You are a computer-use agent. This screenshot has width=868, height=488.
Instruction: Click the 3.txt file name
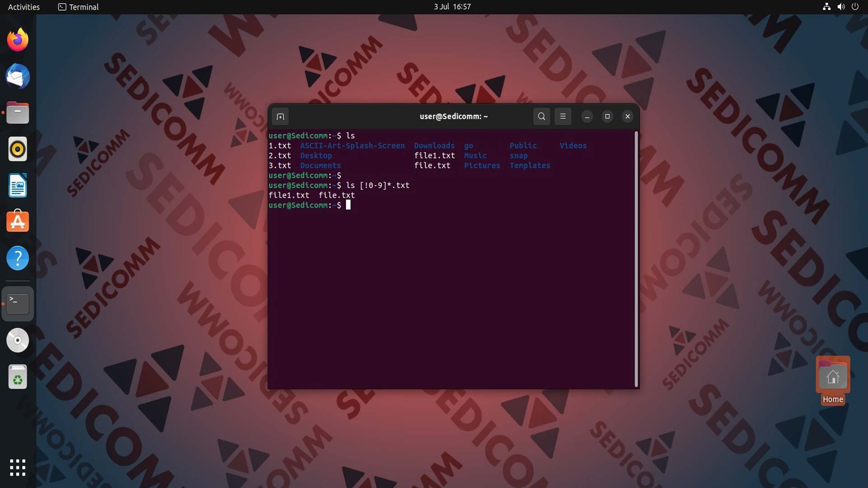click(280, 165)
